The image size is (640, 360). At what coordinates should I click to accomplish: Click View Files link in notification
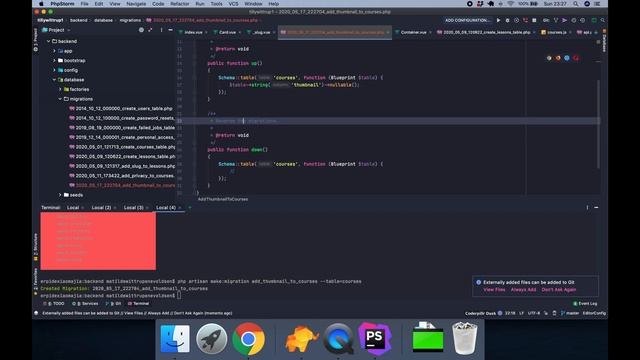tap(494, 290)
